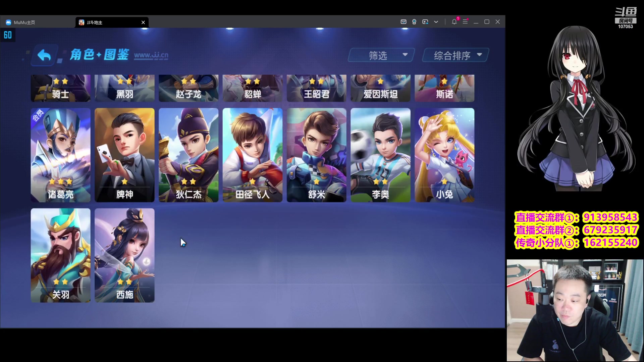Close the JJ斗地主 tab

(x=143, y=22)
